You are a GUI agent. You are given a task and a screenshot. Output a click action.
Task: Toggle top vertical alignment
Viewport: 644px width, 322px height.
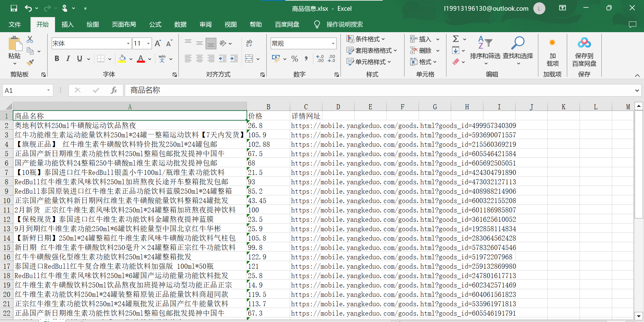(188, 43)
